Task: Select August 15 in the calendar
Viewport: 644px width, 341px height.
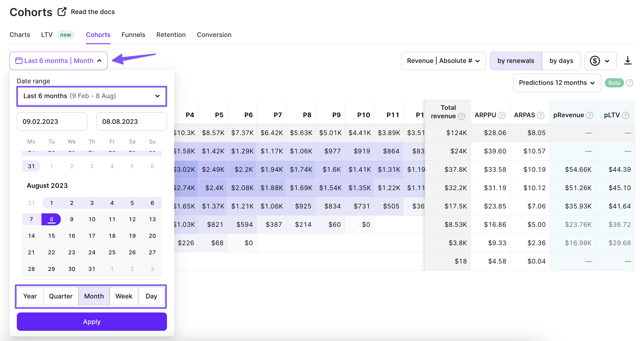Action: tap(52, 236)
